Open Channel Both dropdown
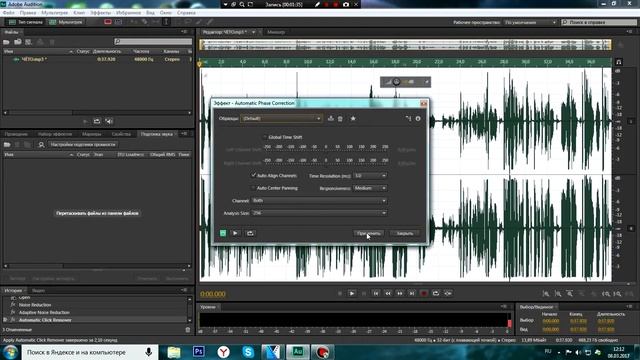Image resolution: width=640 pixels, height=360 pixels. pyautogui.click(x=319, y=200)
